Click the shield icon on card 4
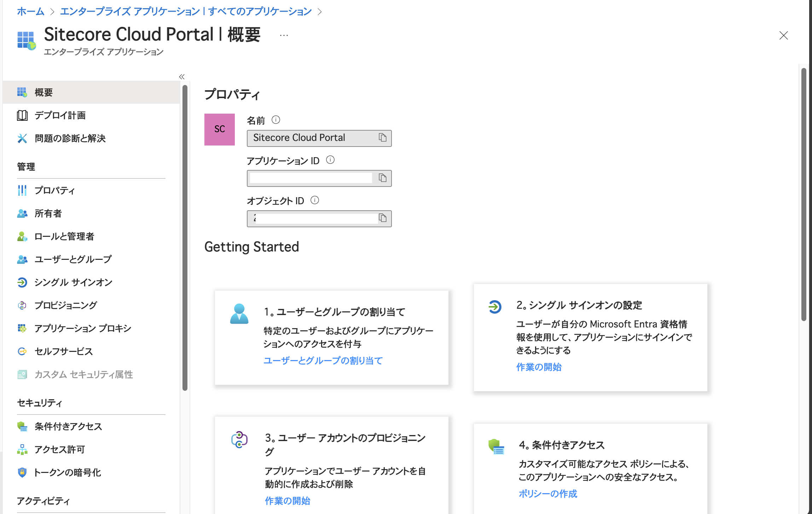 tap(496, 447)
